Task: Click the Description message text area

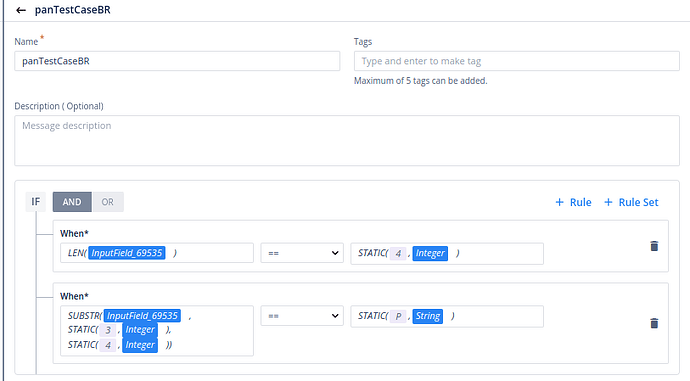Action: click(347, 141)
